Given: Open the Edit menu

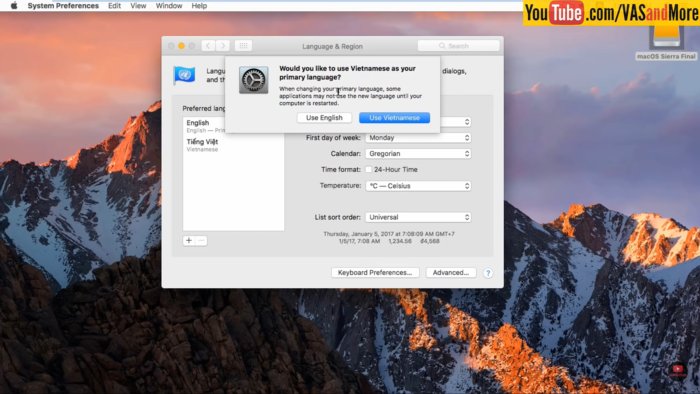Looking at the screenshot, I should [114, 6].
